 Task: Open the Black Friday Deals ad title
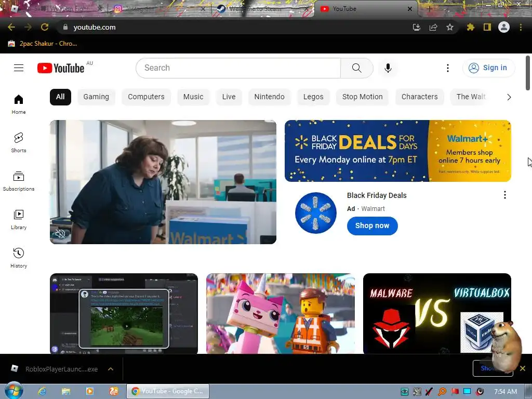tap(377, 195)
